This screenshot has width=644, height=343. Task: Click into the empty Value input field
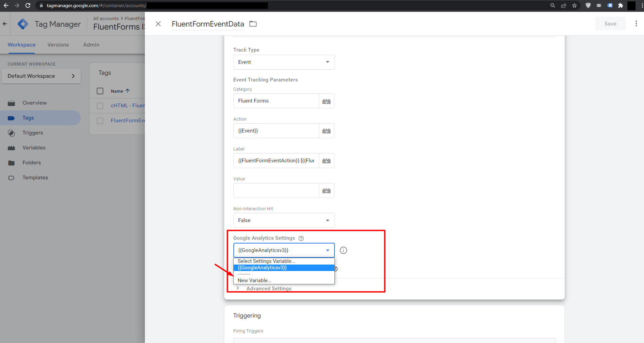tap(276, 191)
